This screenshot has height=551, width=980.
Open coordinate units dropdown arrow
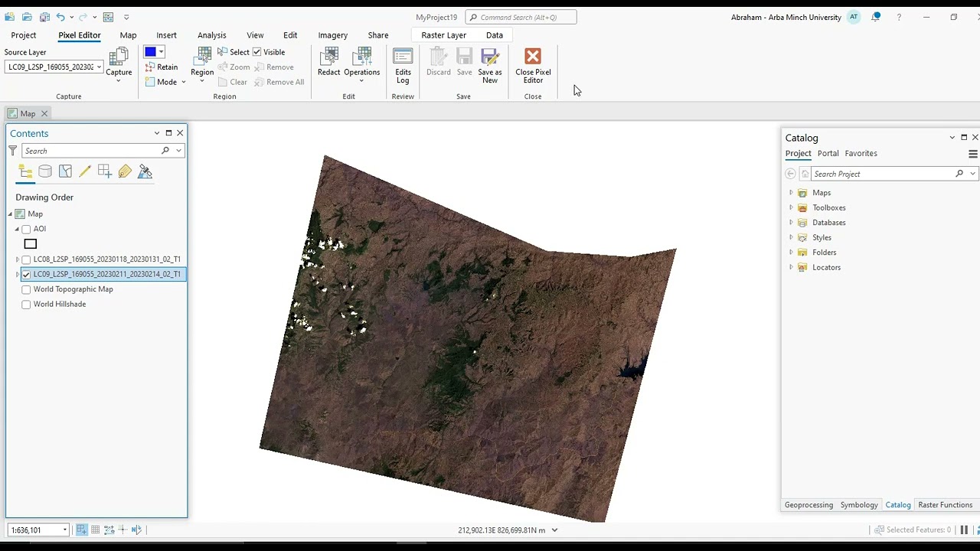pyautogui.click(x=554, y=530)
